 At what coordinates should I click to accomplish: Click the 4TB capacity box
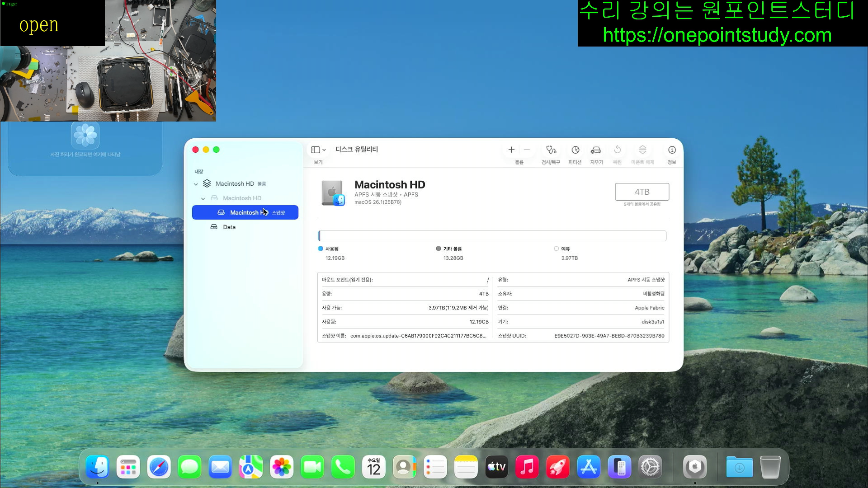(642, 192)
